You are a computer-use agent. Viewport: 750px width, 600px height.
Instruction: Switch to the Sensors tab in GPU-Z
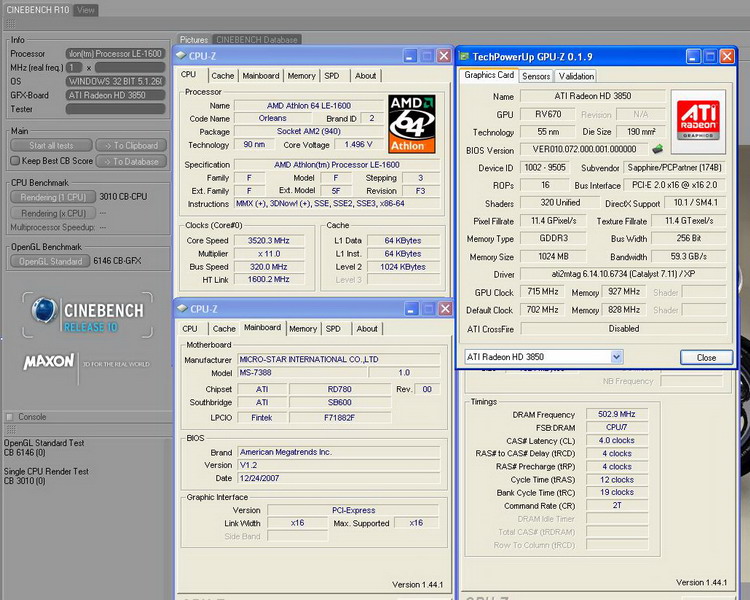click(536, 76)
